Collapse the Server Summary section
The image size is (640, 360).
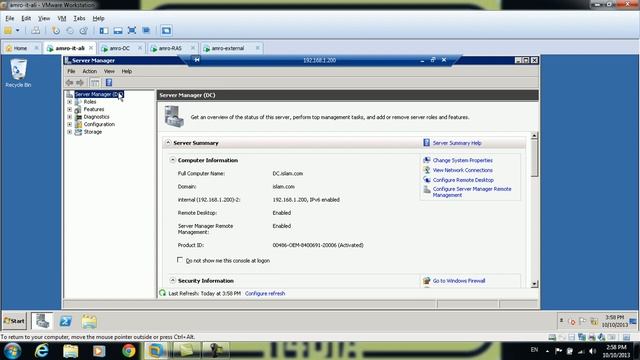click(168, 143)
